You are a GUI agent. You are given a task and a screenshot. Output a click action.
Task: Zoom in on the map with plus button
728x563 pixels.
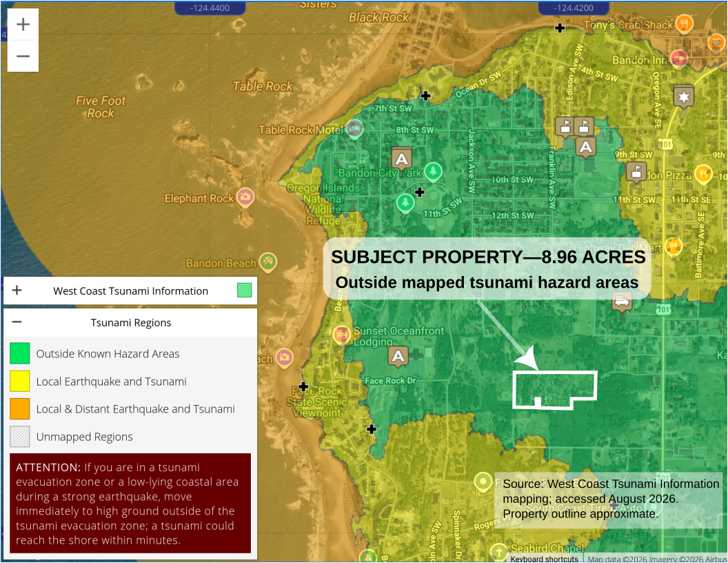click(x=23, y=24)
